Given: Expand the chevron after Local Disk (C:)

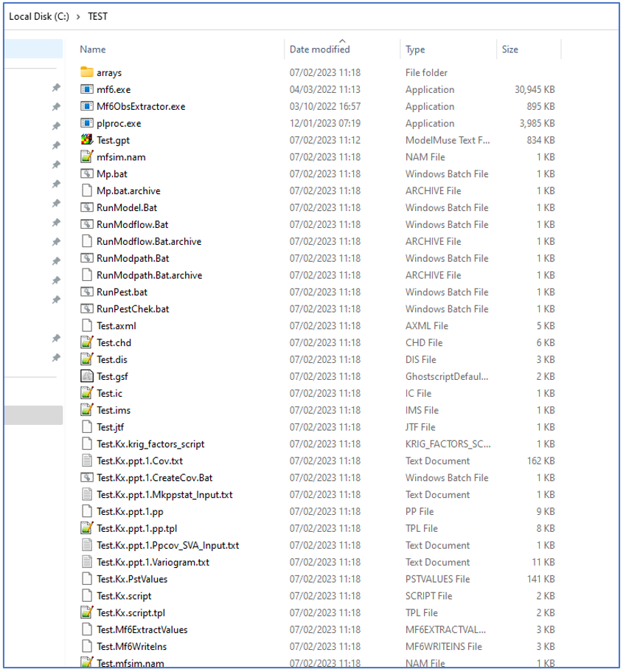Looking at the screenshot, I should [78, 17].
